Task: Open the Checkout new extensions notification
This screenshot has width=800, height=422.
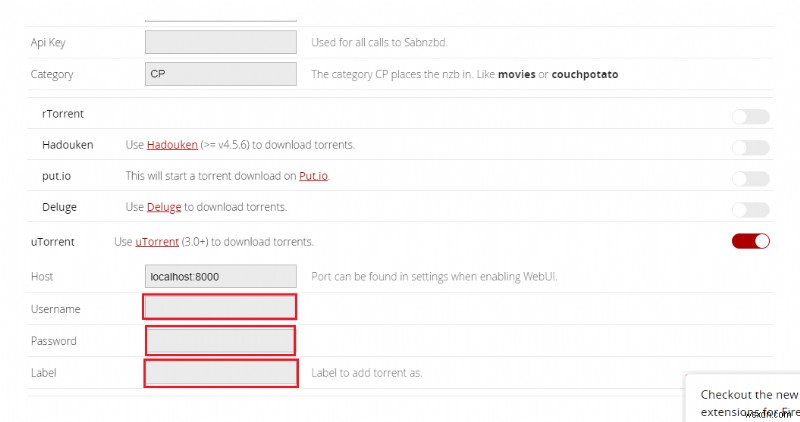Action: tap(748, 402)
